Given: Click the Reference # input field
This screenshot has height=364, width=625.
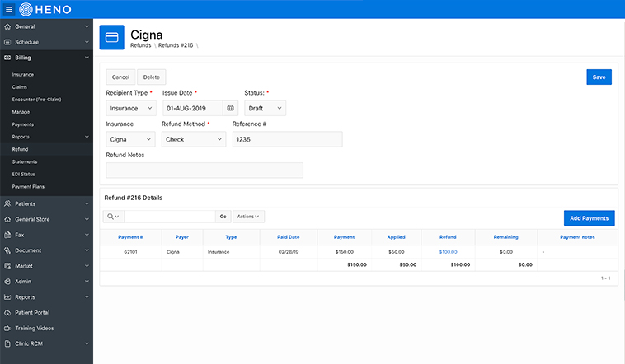Looking at the screenshot, I should coord(288,139).
